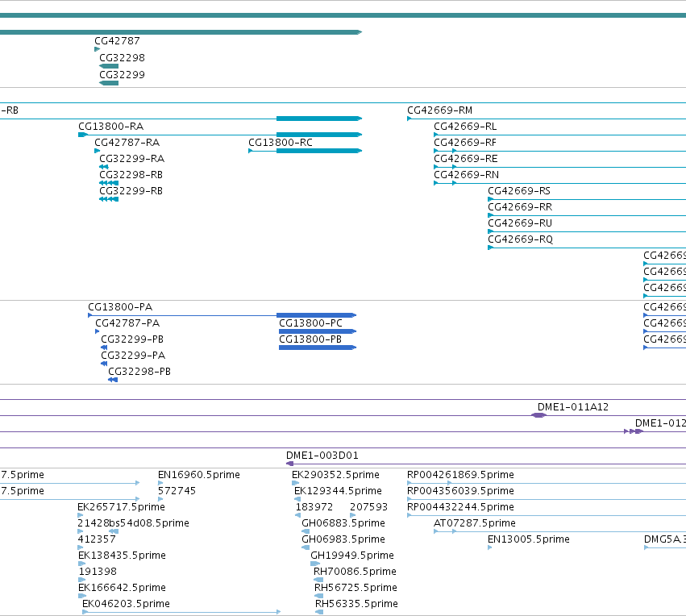Select the AT07287.5prime EST label
The height and width of the screenshot is (616, 686).
(x=474, y=524)
